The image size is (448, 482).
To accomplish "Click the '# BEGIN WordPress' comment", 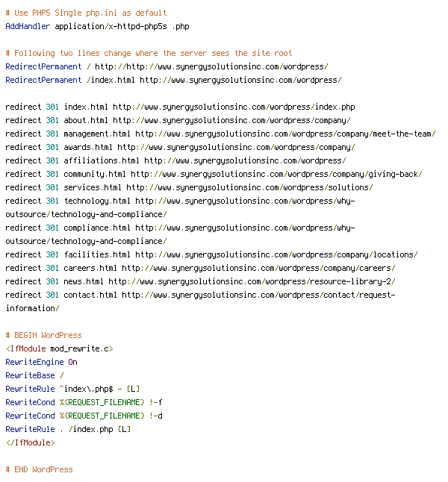I will [x=44, y=335].
